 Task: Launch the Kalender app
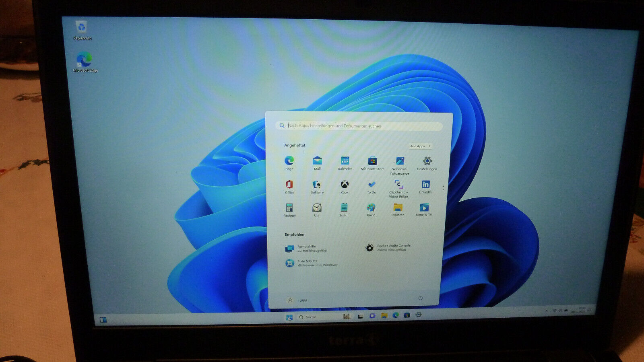345,163
